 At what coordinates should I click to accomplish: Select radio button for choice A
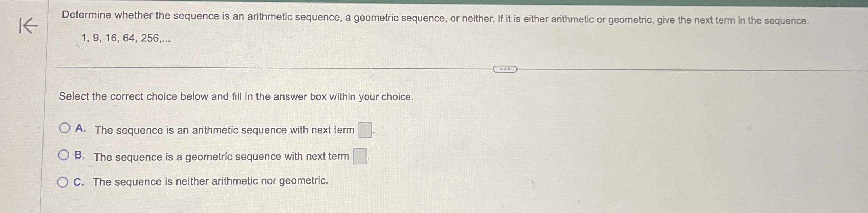coord(64,128)
